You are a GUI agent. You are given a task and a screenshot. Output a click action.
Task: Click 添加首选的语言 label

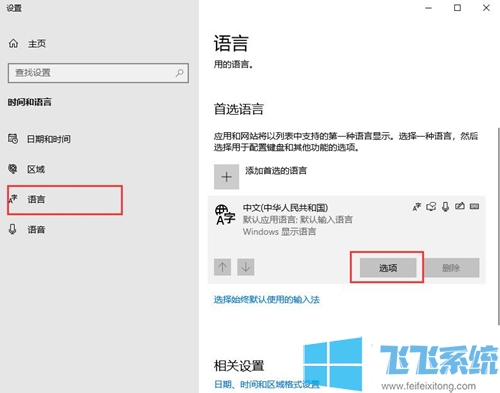coord(276,171)
